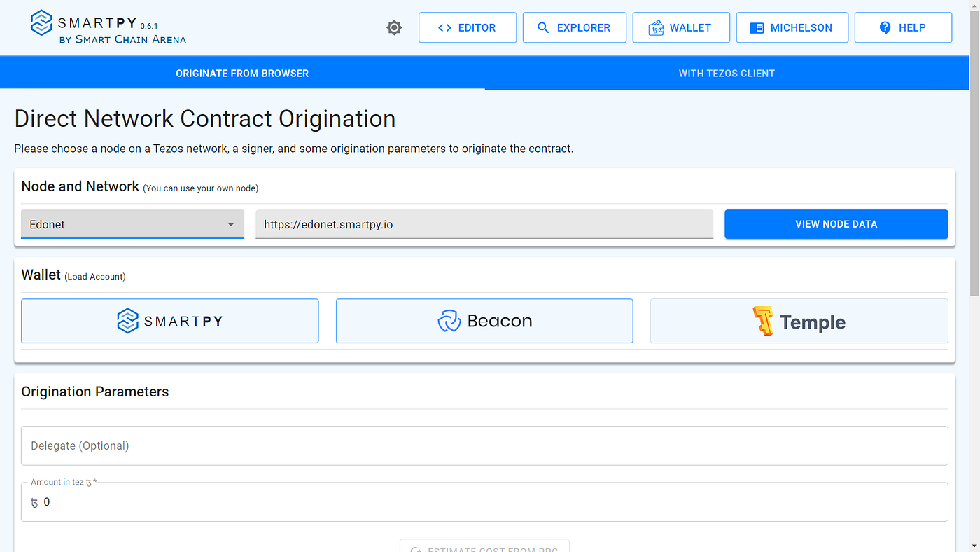
Task: Click the edonet.smartpy.io node URL field
Action: 484,223
